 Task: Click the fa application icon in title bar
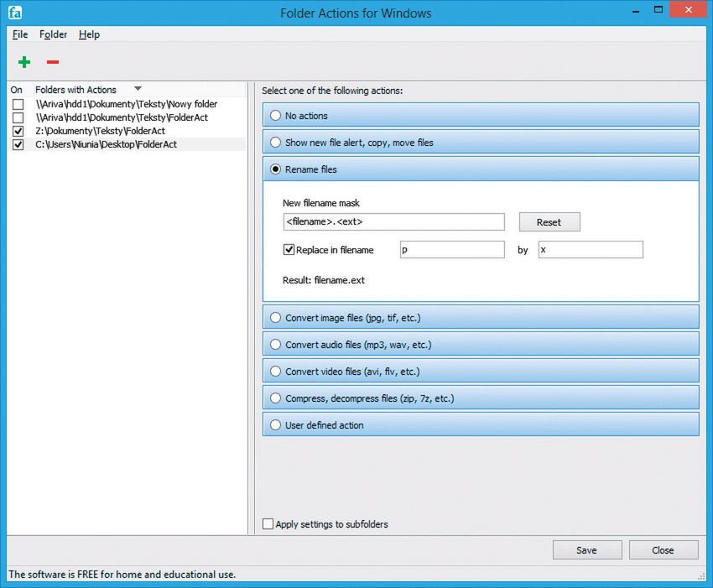[15, 13]
